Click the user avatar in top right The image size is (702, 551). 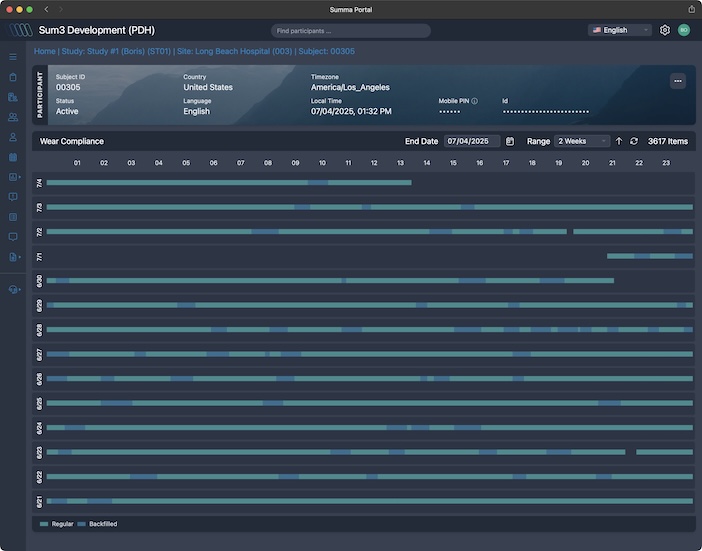tap(684, 30)
